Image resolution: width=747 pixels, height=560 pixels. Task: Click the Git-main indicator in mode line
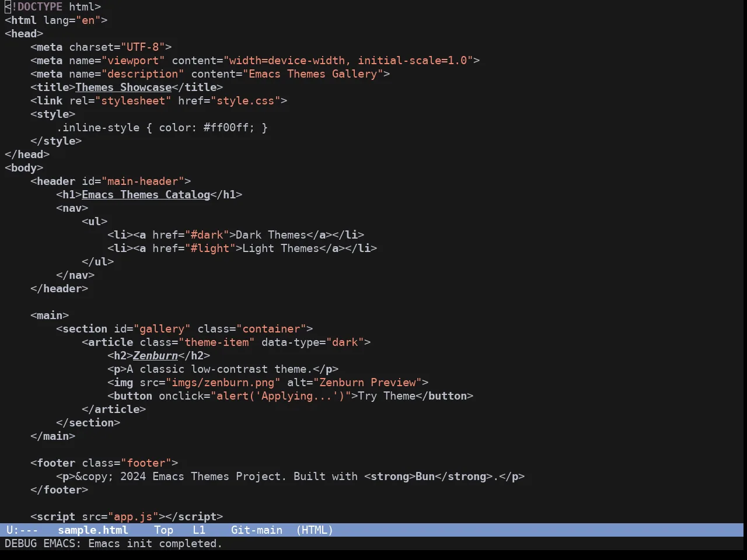(256, 530)
